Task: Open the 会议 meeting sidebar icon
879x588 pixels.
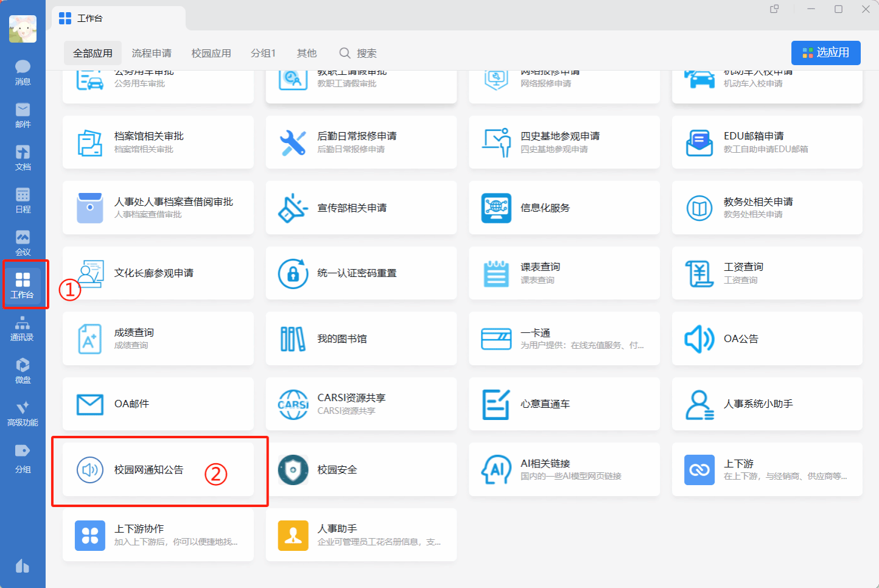Action: [x=23, y=242]
